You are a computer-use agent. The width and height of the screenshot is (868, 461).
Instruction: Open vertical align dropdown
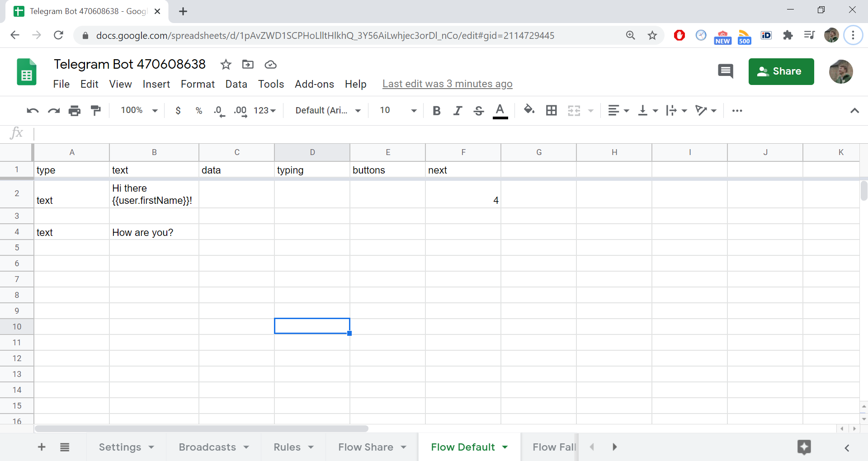647,111
